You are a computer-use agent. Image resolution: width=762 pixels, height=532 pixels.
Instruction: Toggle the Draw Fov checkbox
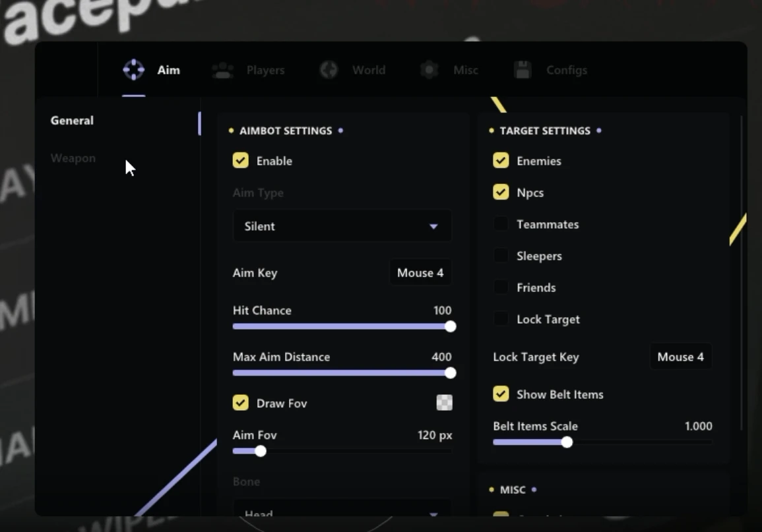point(241,403)
